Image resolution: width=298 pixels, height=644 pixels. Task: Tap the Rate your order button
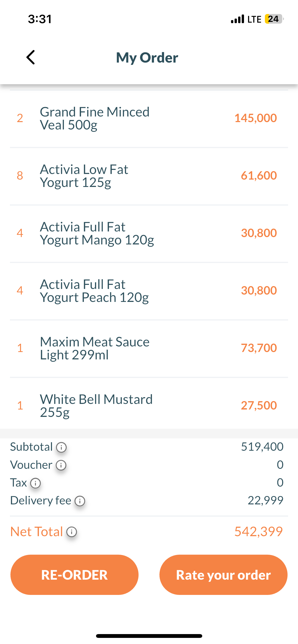coord(223,575)
